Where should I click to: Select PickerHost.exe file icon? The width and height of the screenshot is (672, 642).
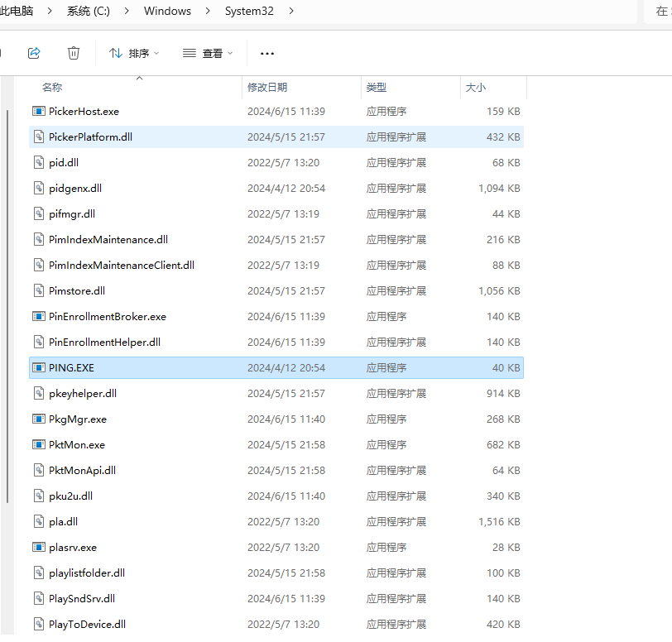point(39,112)
